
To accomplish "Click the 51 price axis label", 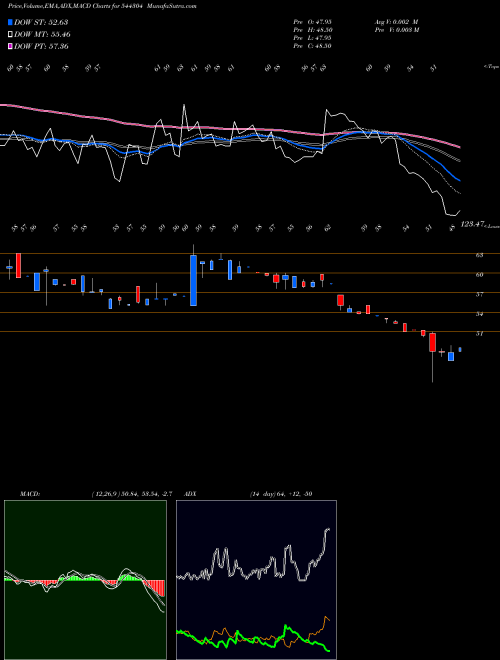I will pos(479,333).
